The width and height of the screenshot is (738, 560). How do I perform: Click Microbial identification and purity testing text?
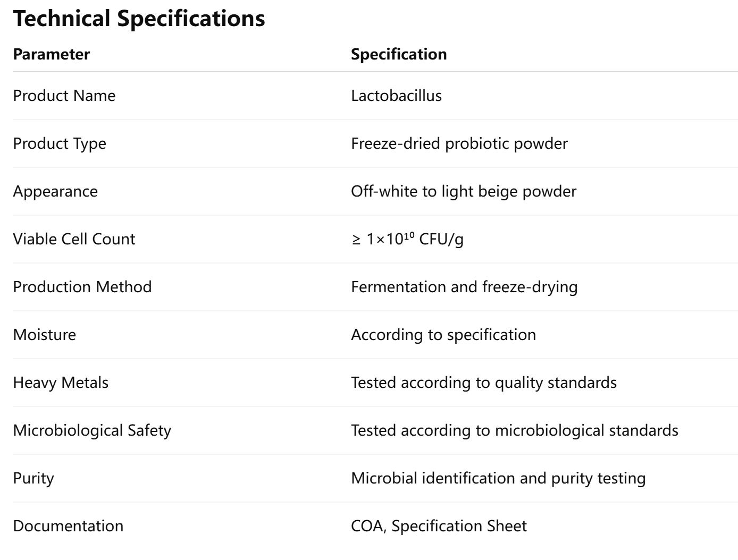coord(498,478)
